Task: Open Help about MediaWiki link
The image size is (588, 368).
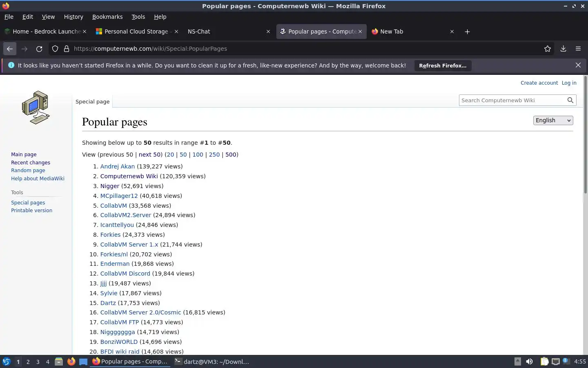Action: [x=38, y=178]
